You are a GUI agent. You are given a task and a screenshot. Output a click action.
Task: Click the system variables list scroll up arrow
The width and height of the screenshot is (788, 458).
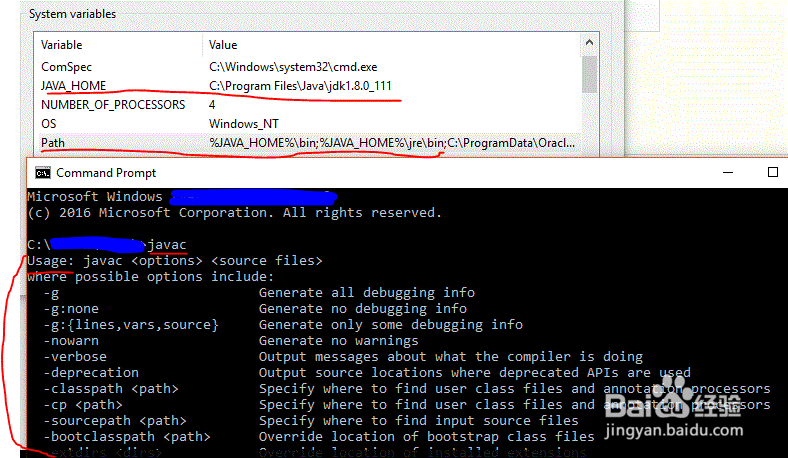click(589, 43)
